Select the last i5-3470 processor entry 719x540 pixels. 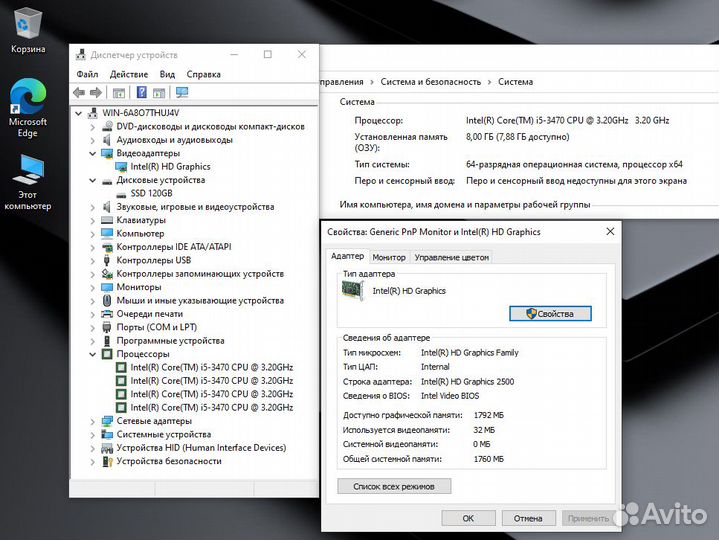point(211,407)
